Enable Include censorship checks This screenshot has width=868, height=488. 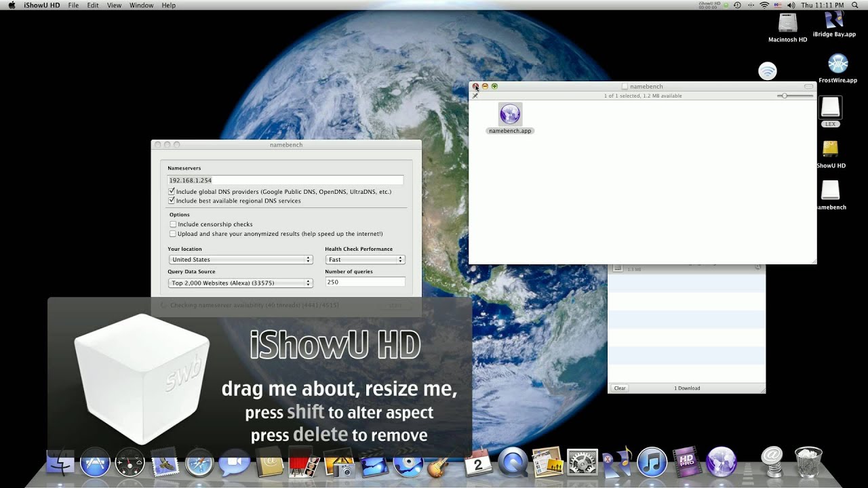point(173,224)
